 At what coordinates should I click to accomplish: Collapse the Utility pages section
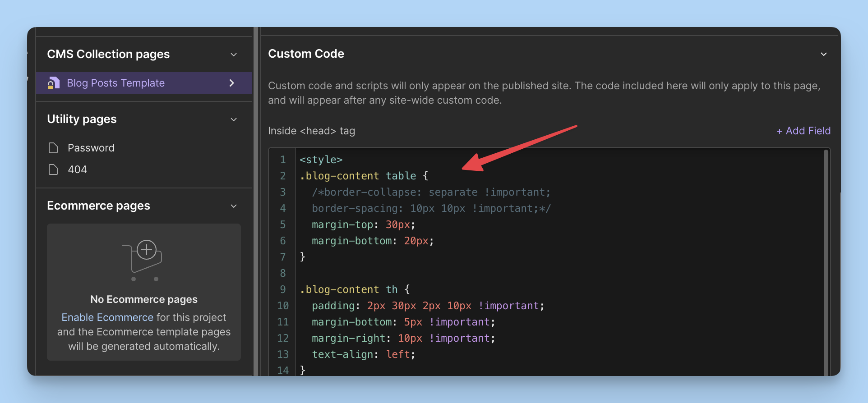(x=234, y=119)
